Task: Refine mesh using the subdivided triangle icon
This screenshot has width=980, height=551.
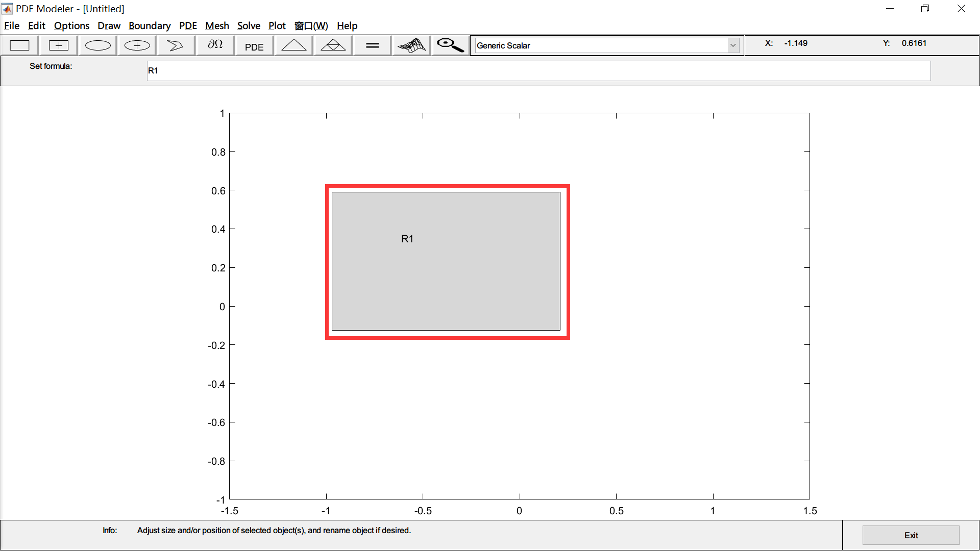Action: click(x=332, y=45)
